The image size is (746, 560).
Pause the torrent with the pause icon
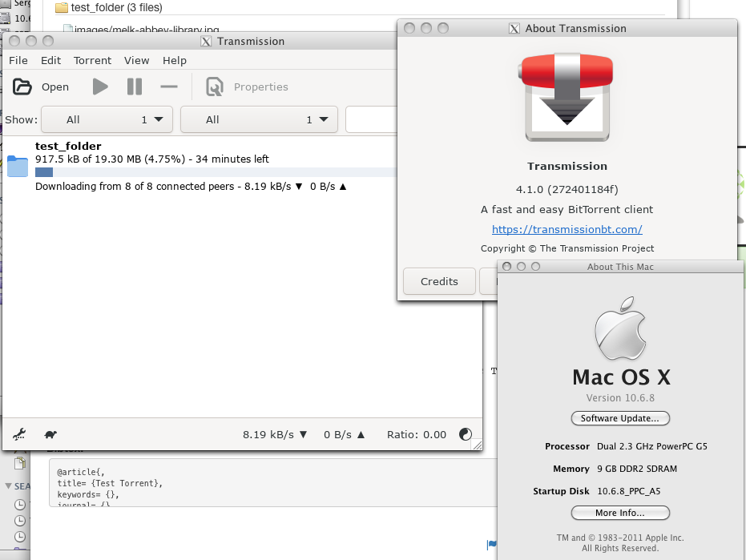pyautogui.click(x=135, y=87)
